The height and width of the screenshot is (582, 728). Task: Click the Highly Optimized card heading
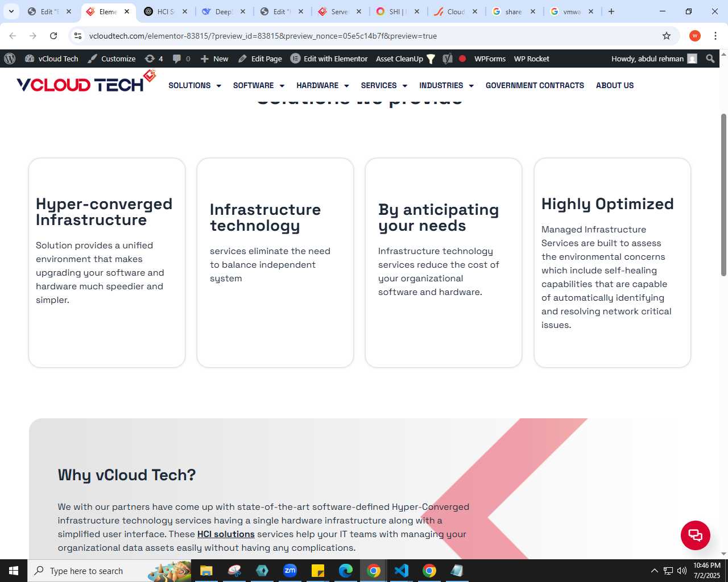(x=607, y=204)
